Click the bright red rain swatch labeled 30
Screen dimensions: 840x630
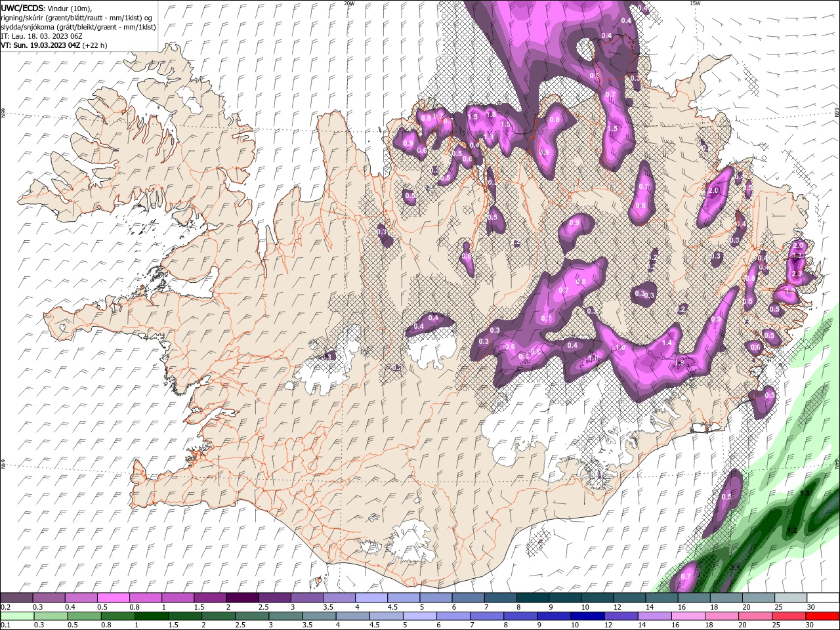click(x=822, y=616)
